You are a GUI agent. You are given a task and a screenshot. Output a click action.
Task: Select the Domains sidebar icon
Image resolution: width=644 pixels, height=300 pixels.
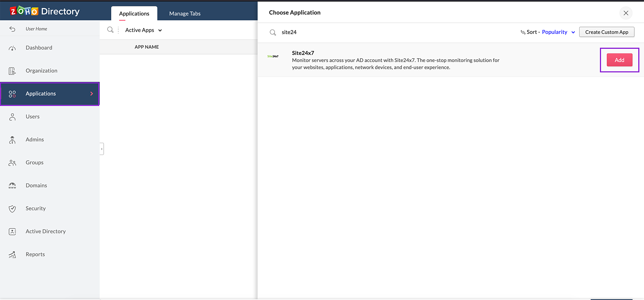pos(12,185)
